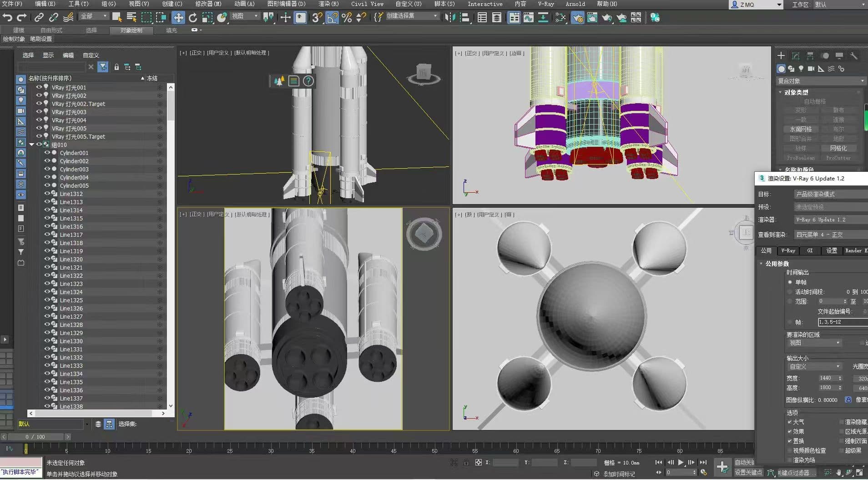Open the Utilities wrench panel tab
The image size is (868, 480).
point(853,56)
